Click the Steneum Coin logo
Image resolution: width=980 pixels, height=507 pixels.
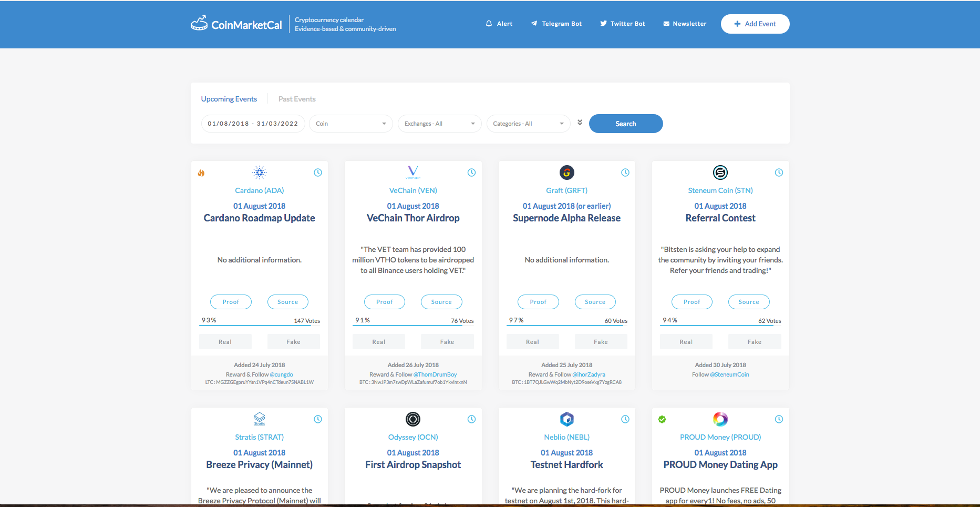(x=720, y=173)
